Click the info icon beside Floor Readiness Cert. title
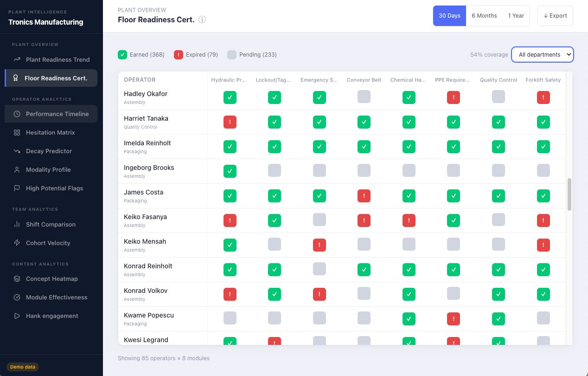Viewport: 588px width, 376px height. 202,20
